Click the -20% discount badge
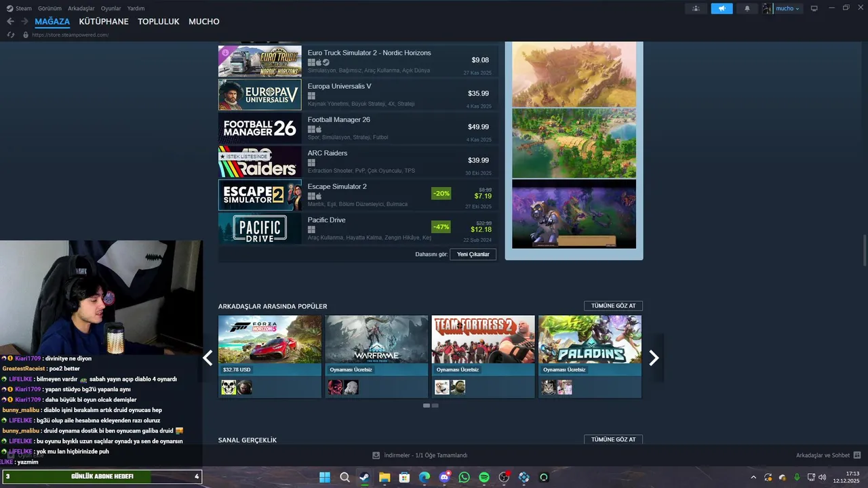This screenshot has width=868, height=488. tap(441, 193)
